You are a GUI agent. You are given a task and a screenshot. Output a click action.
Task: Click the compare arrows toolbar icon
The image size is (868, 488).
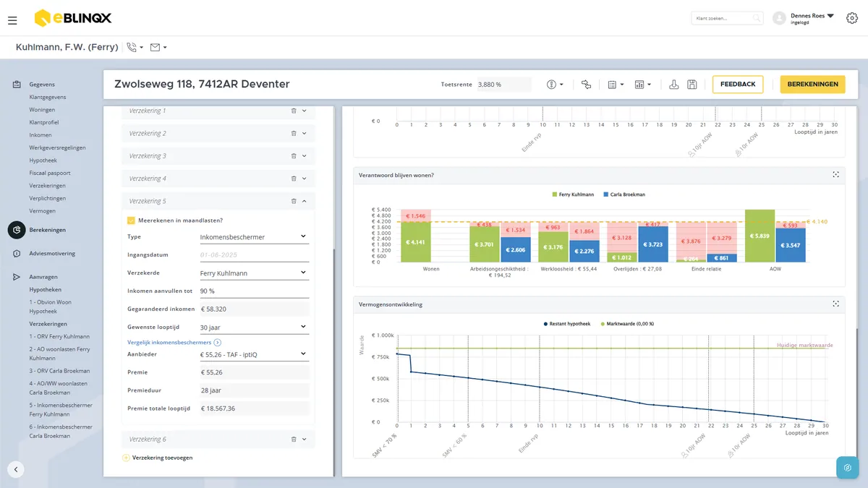(586, 85)
